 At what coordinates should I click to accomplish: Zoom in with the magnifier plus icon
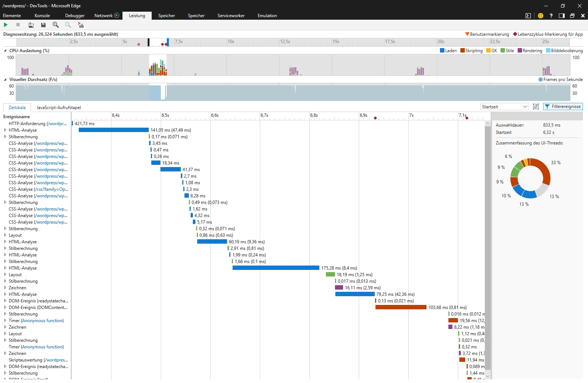[x=56, y=25]
